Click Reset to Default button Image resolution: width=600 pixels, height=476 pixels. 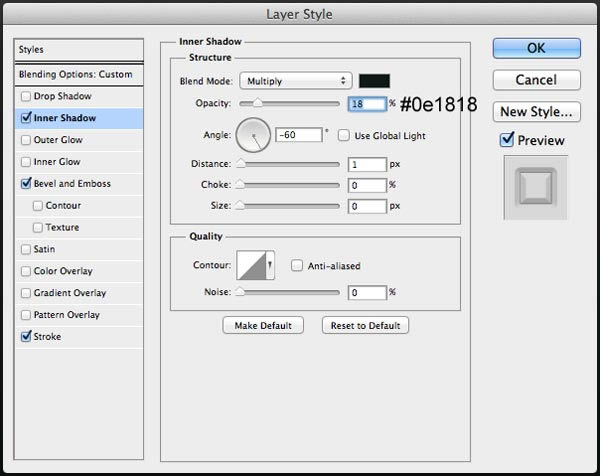365,325
